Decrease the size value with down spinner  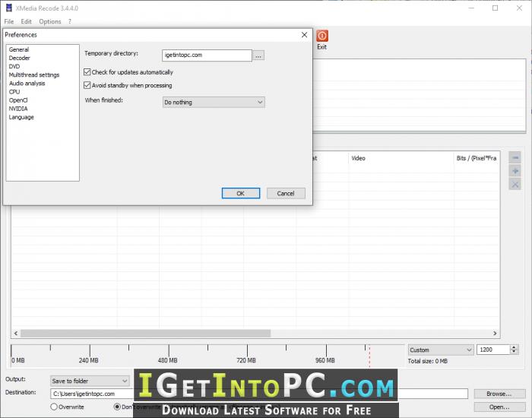[514, 352]
